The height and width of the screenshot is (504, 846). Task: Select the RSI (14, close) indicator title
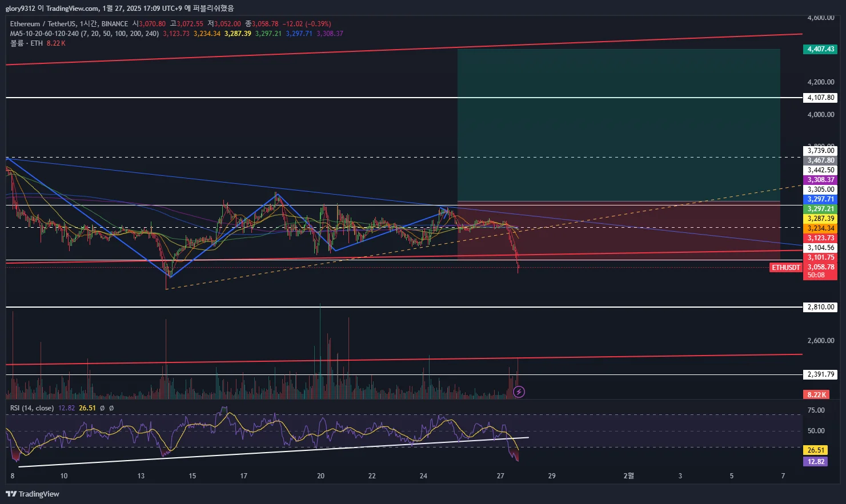(x=32, y=408)
